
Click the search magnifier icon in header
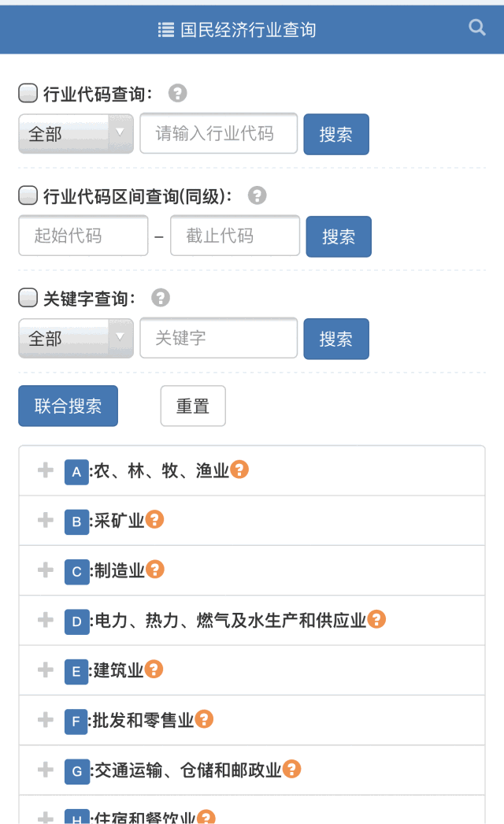[x=477, y=28]
